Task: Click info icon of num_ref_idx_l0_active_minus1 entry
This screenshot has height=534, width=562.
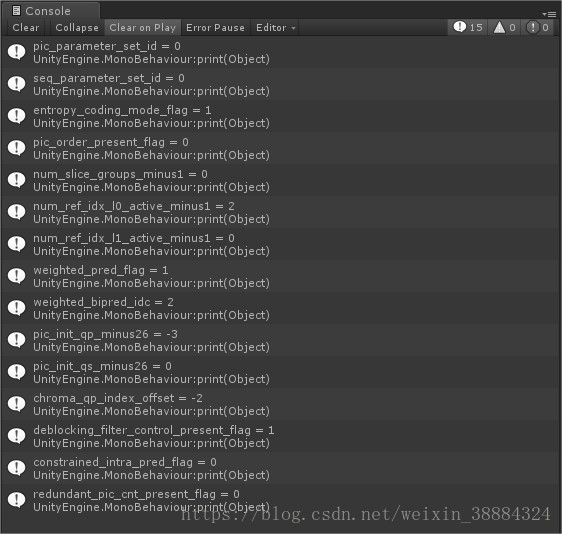Action: point(16,212)
